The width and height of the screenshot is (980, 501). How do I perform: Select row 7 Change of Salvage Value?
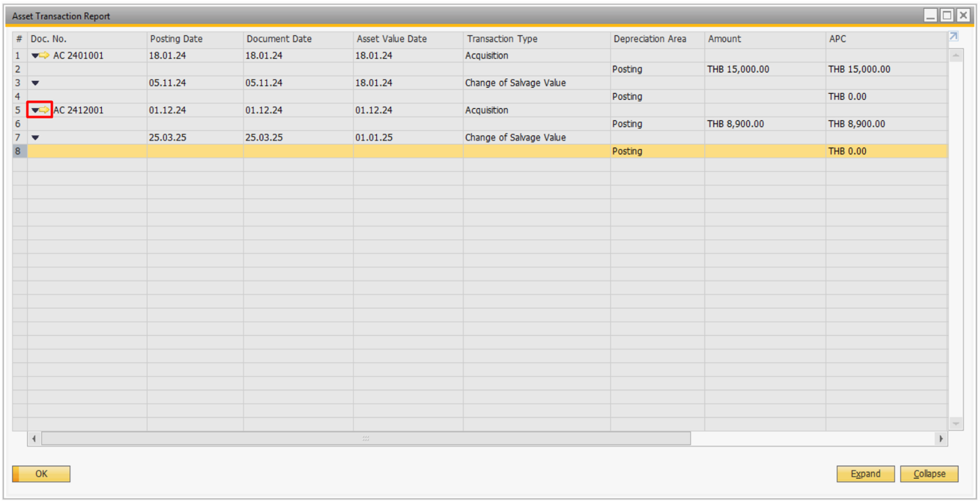click(515, 137)
